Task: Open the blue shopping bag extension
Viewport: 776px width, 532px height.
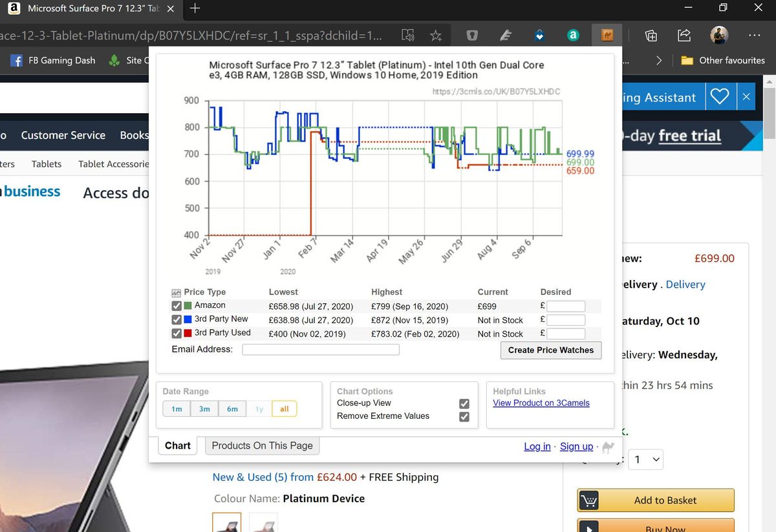Action: 539,36
